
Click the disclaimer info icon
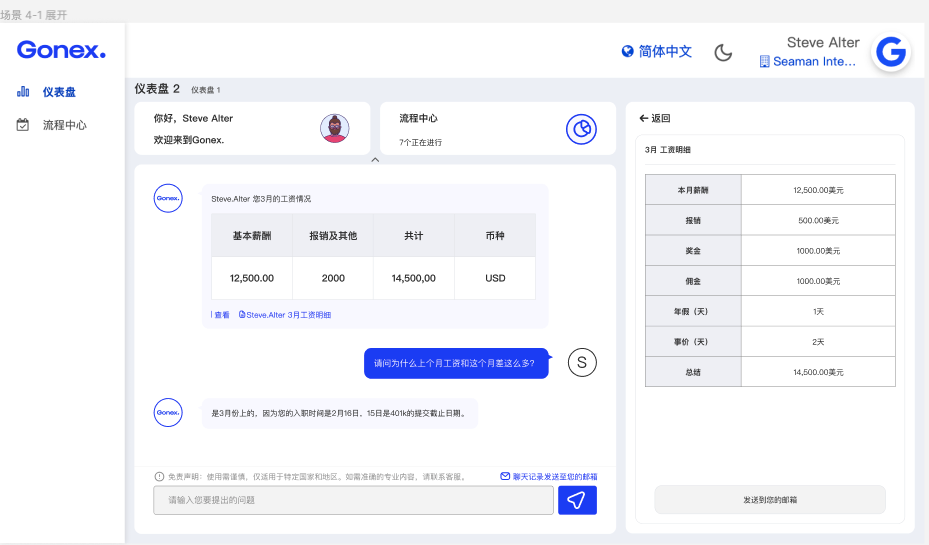159,477
